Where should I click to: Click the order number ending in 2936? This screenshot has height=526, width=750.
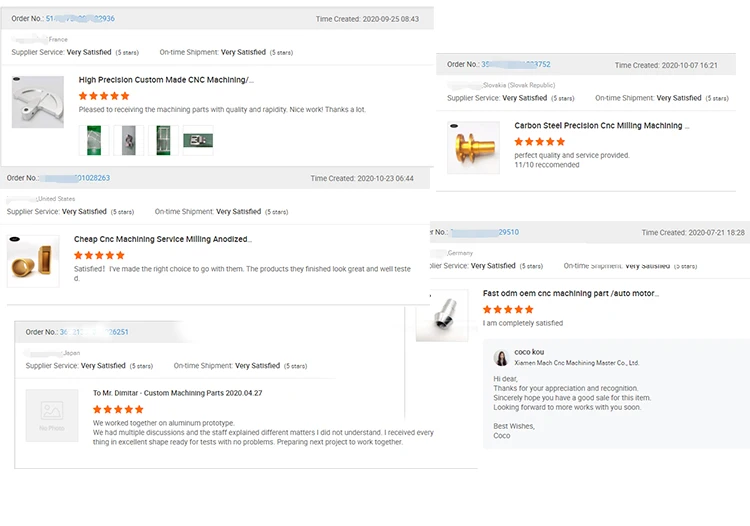click(80, 19)
